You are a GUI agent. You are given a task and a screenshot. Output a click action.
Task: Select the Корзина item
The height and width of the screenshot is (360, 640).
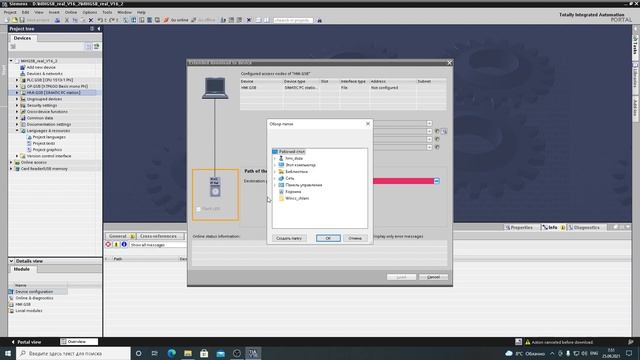(293, 191)
